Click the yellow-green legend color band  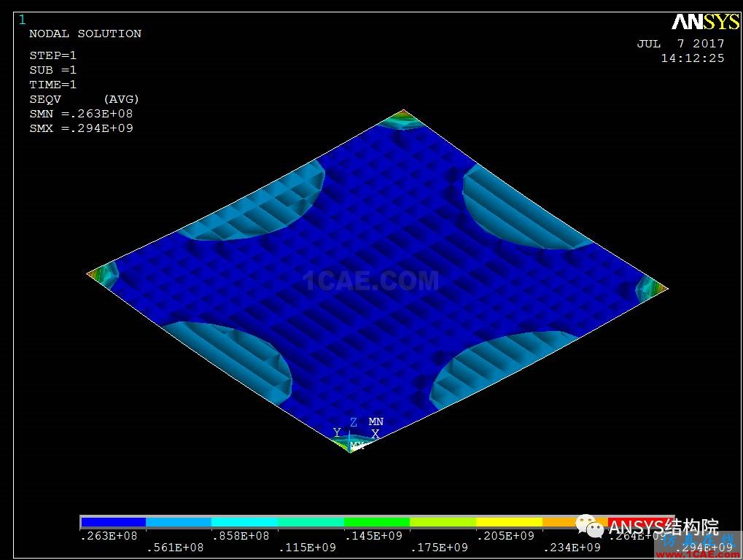(443, 522)
